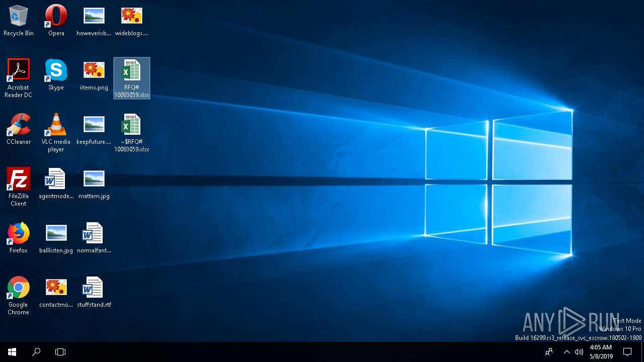
Task: Launch Firefox desktop shortcut
Action: [x=19, y=238]
